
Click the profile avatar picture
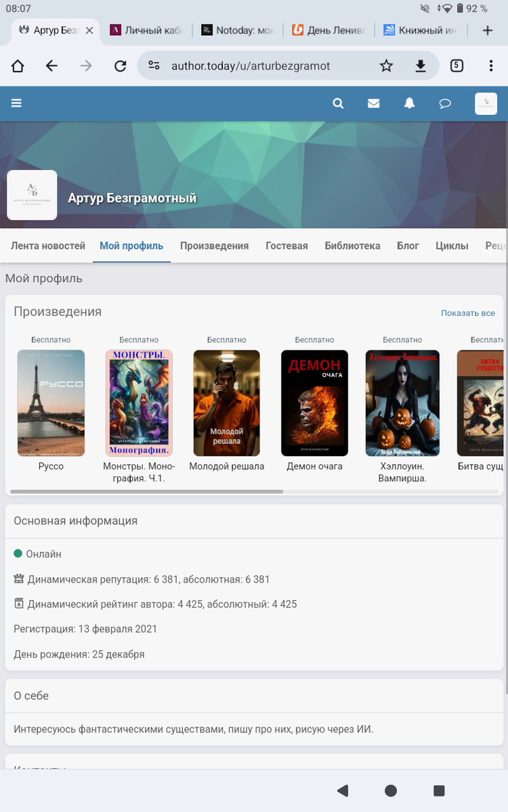click(x=32, y=195)
